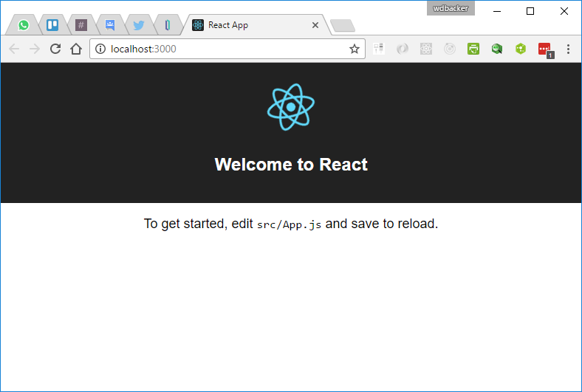Minimize the Chrome window

click(x=497, y=11)
